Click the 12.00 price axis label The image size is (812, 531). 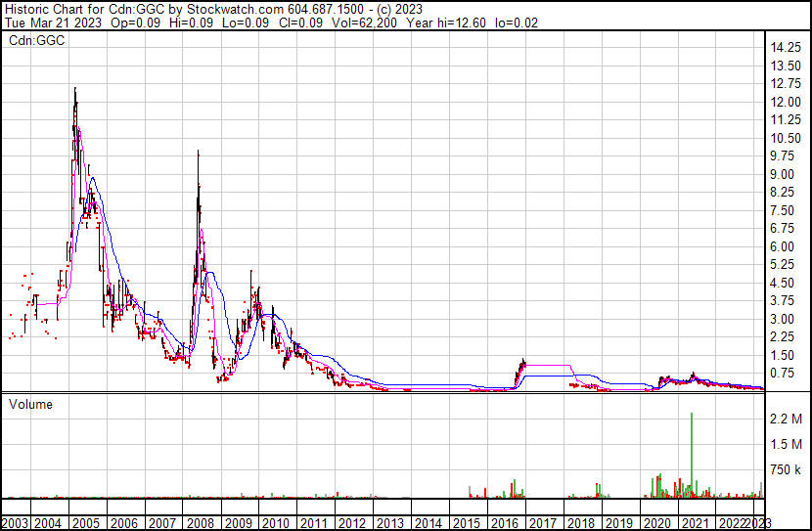click(788, 103)
